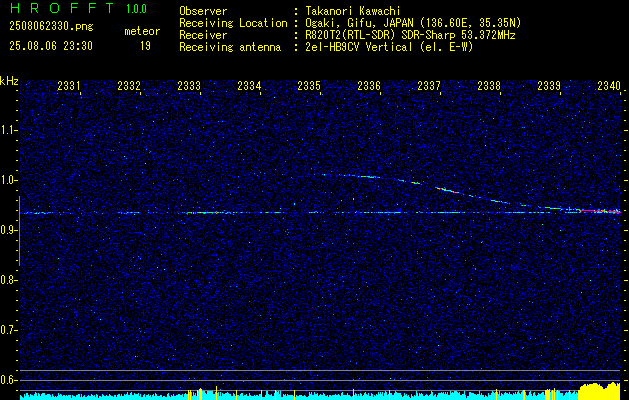This screenshot has width=629, height=400.
Task: Click the 'Observer' field label
Action: pos(203,12)
